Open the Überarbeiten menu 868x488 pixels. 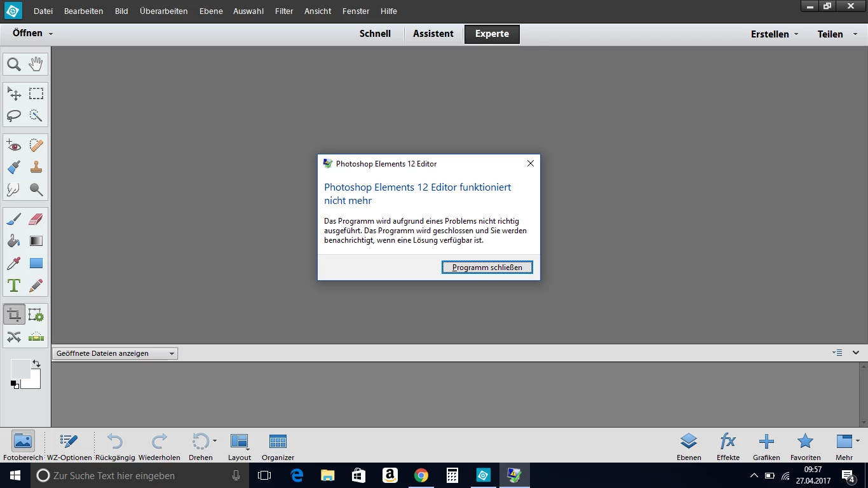pos(163,11)
